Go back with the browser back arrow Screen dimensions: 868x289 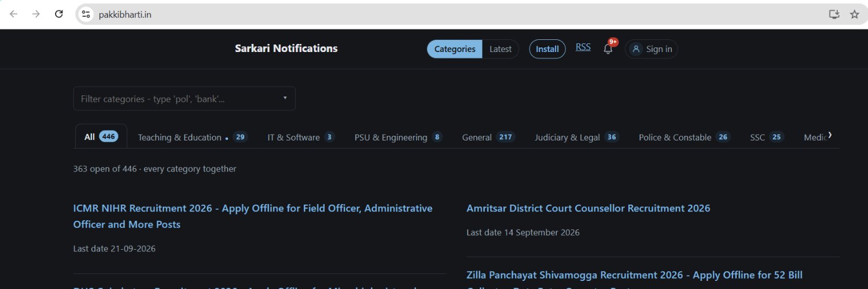point(13,14)
